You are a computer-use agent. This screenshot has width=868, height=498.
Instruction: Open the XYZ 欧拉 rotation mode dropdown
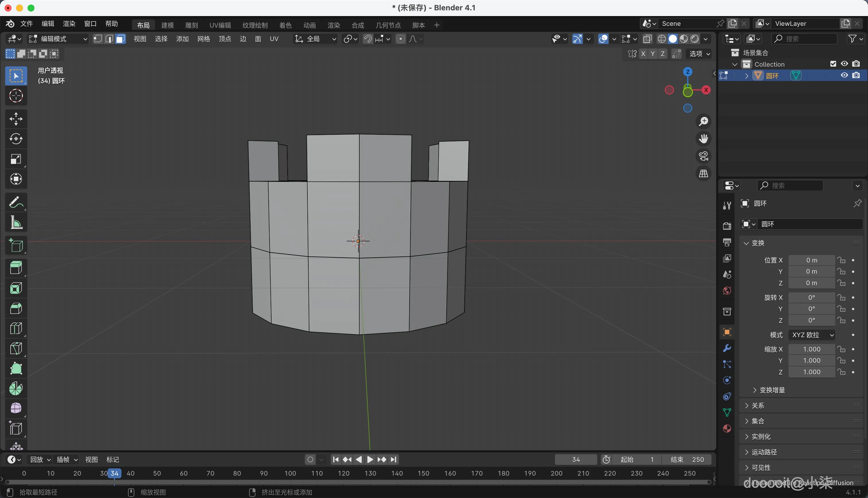(812, 335)
